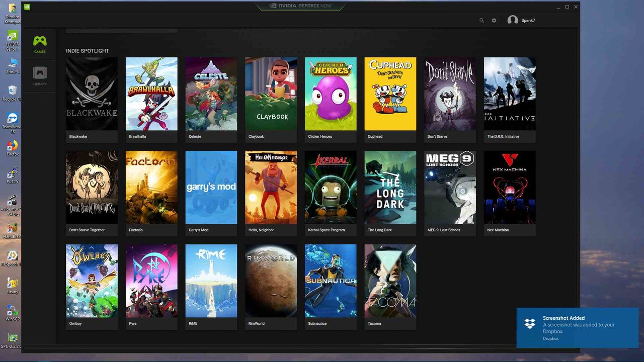Select the Pyre game cover
This screenshot has height=362, width=644.
(151, 281)
